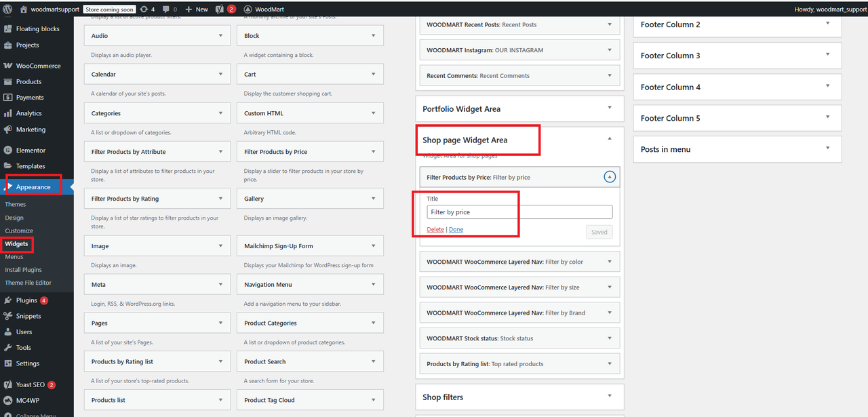The width and height of the screenshot is (868, 417).
Task: Expand the Mailchimp Sign-Up Form widget
Action: pos(373,246)
